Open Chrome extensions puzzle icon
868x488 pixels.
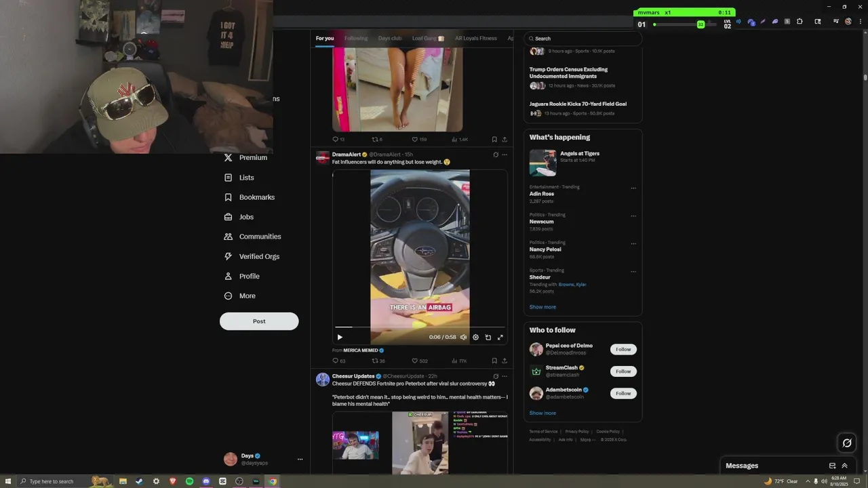(x=800, y=22)
